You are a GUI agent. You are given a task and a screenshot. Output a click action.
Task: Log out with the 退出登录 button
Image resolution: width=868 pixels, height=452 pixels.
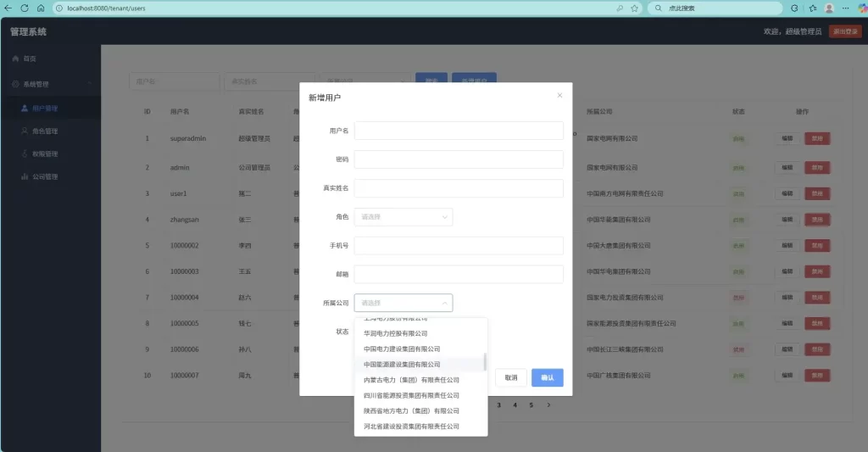[x=845, y=31]
